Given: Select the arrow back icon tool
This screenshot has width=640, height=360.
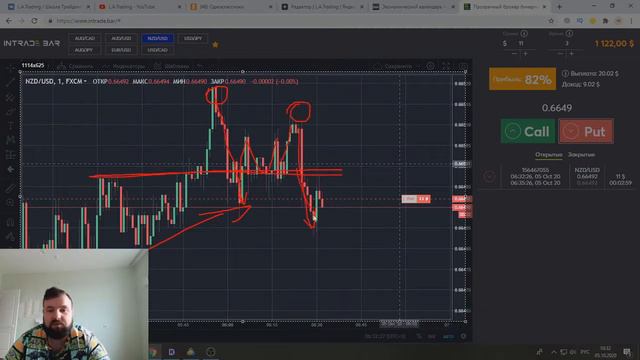Looking at the screenshot, I should pos(10,169).
